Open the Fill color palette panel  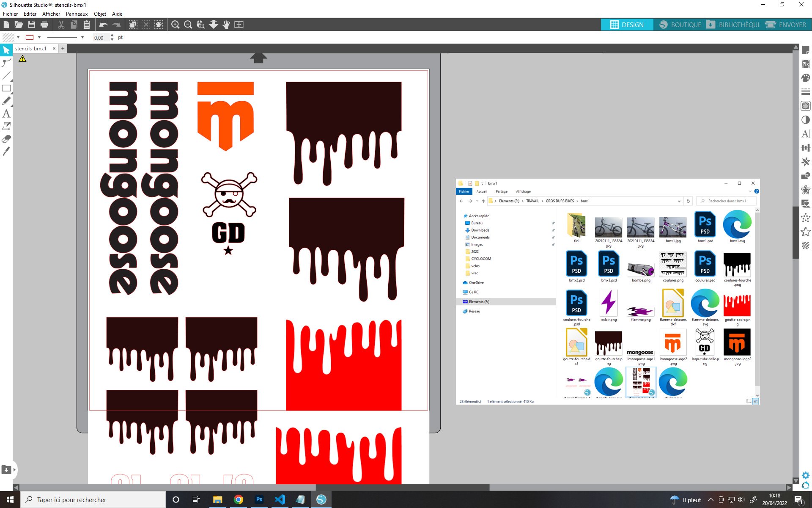806,78
